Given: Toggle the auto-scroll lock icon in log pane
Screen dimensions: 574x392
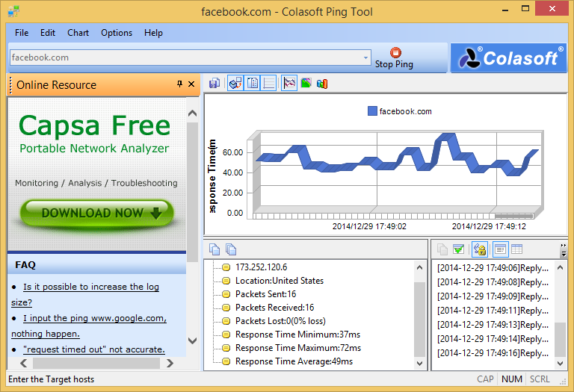Looking at the screenshot, I should click(480, 249).
